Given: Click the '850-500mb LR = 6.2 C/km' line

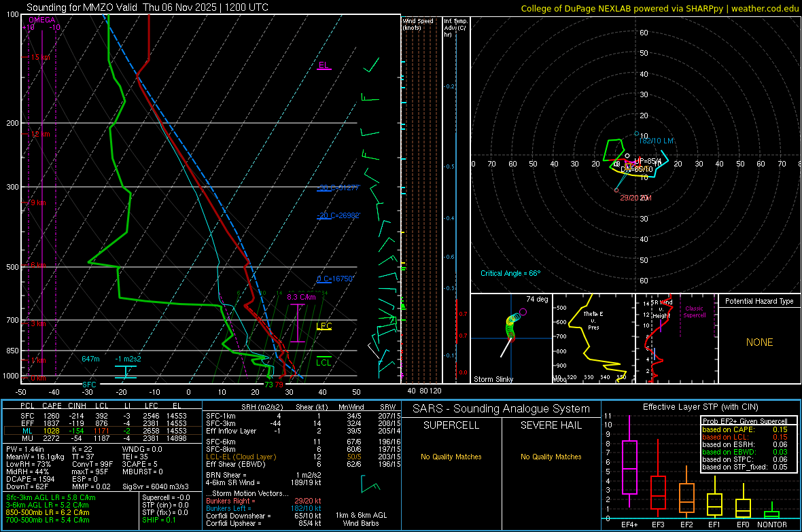Looking at the screenshot, I should pyautogui.click(x=48, y=512).
